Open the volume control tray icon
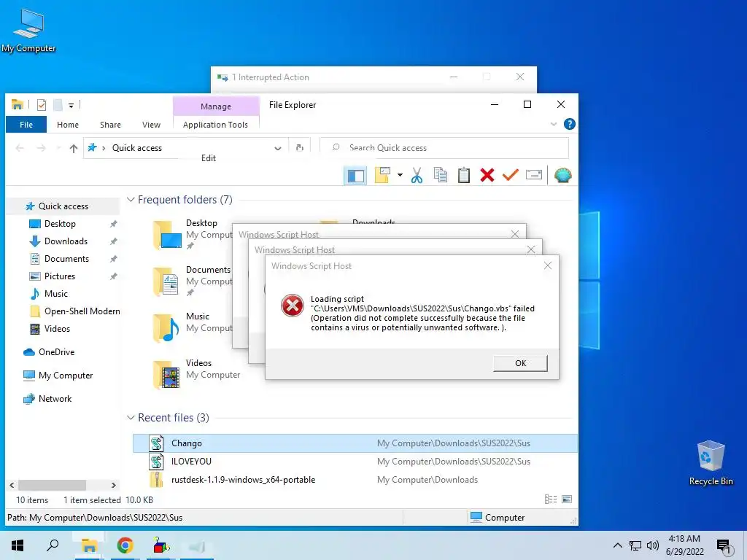747x560 pixels. point(653,545)
